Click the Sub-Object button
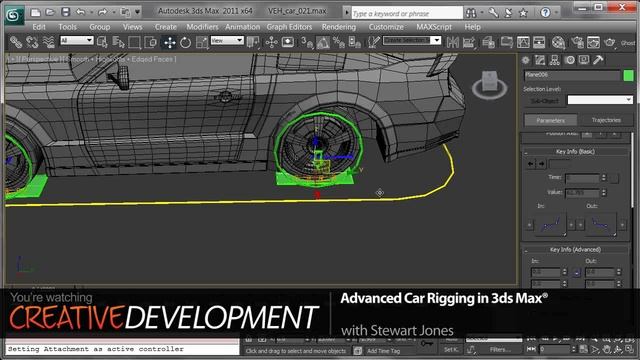 point(544,100)
